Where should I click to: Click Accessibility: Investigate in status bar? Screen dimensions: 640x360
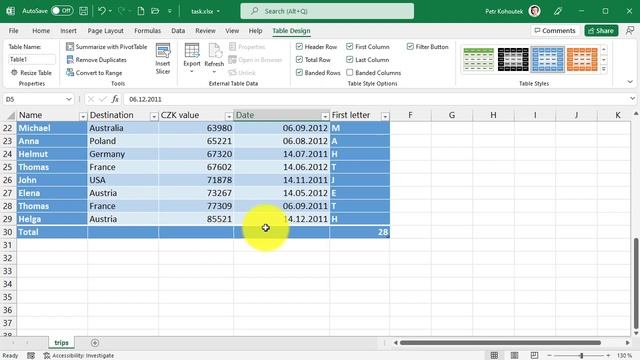(79, 356)
